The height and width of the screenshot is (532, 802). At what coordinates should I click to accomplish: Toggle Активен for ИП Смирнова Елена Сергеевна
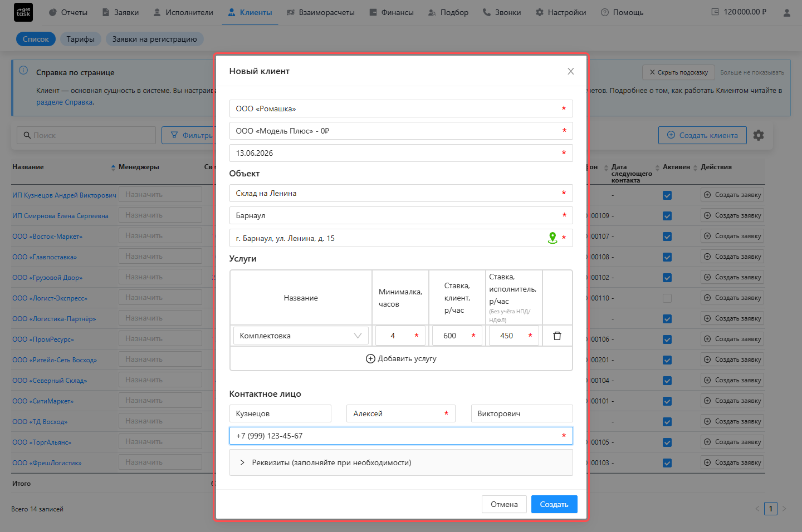pos(667,216)
